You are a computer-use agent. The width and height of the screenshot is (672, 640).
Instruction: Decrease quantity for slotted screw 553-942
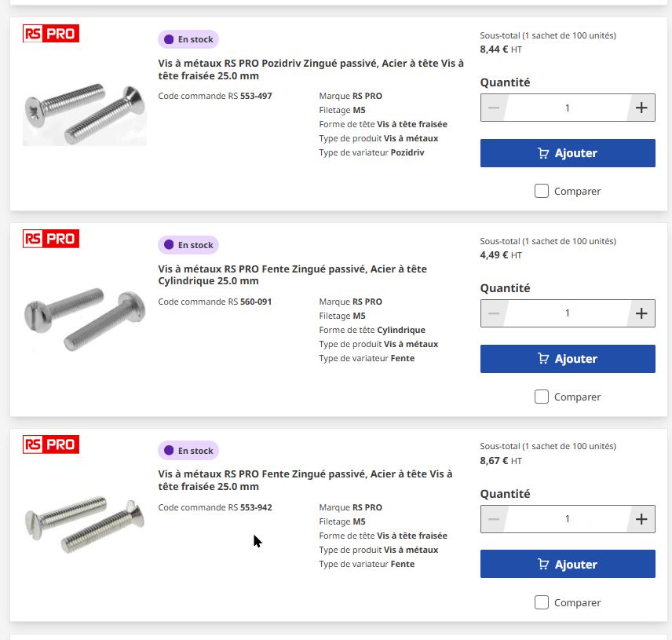click(x=494, y=519)
